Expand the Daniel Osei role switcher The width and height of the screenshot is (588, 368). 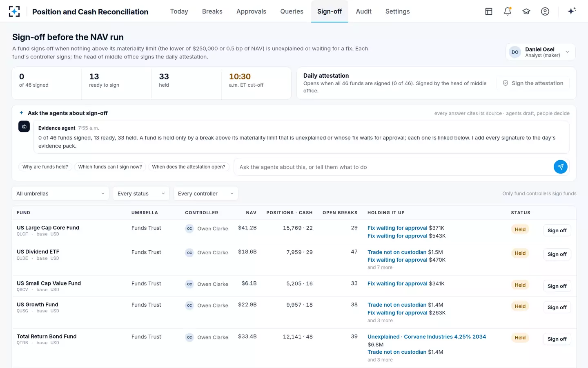541,52
